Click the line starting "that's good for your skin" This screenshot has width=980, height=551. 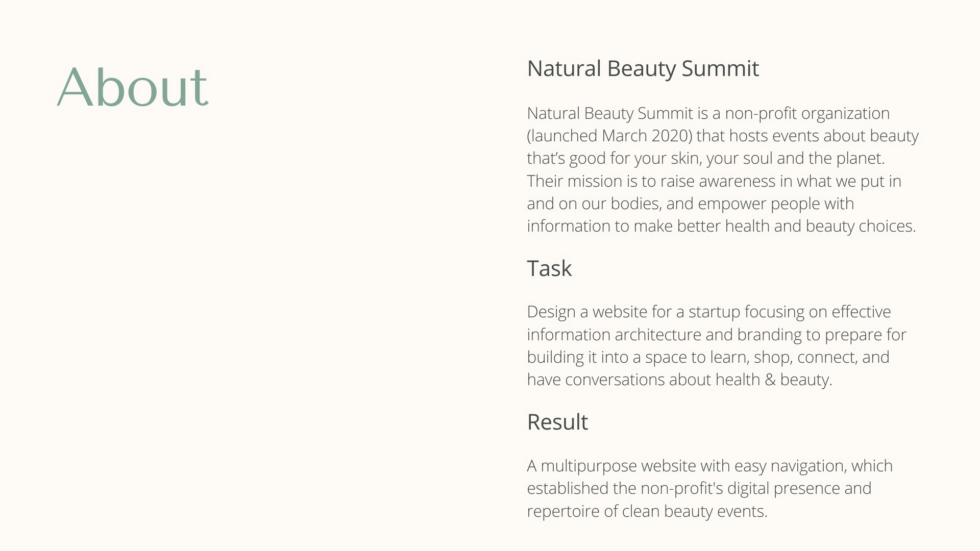(705, 159)
